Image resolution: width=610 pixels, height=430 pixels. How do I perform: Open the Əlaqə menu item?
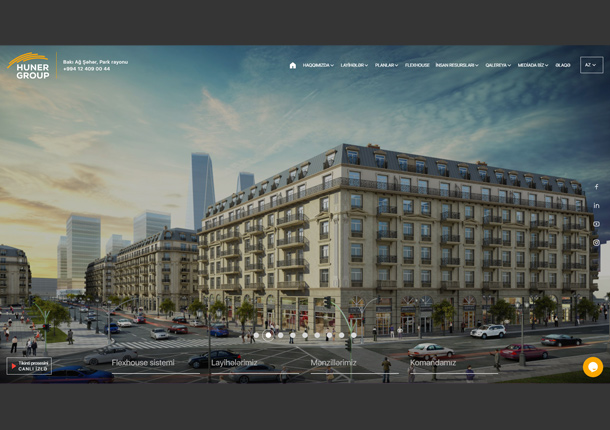coord(563,65)
